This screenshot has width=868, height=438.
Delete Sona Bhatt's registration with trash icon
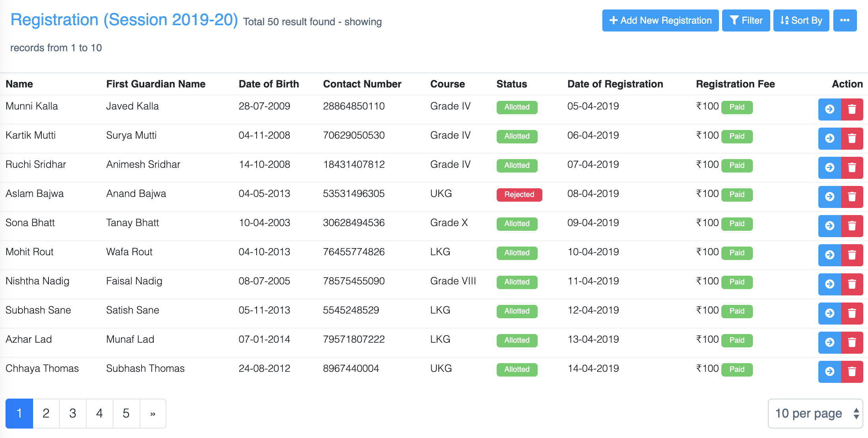point(852,226)
